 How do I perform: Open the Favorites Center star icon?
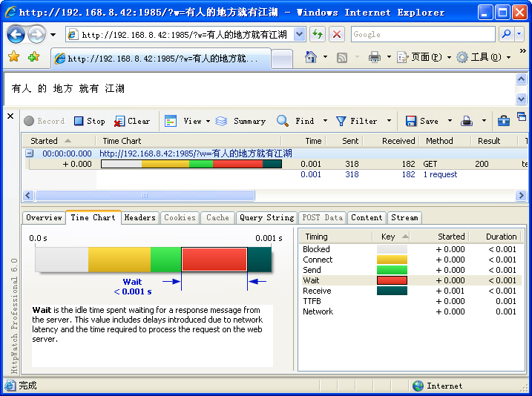click(x=14, y=56)
